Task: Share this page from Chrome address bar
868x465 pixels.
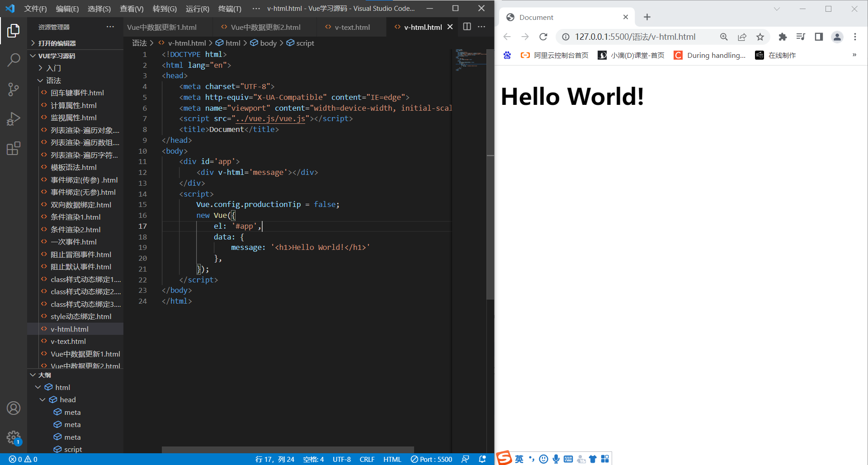Action: pos(742,37)
